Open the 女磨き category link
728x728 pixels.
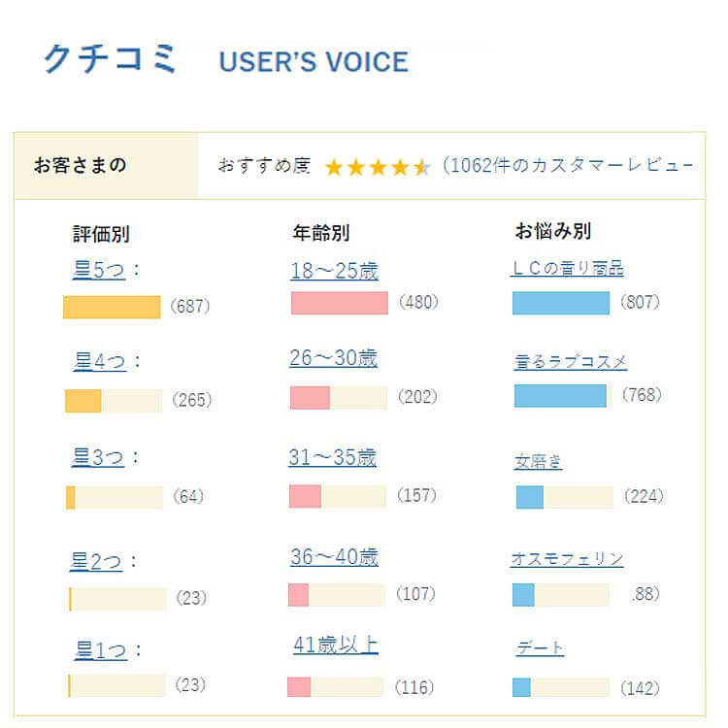click(x=538, y=461)
